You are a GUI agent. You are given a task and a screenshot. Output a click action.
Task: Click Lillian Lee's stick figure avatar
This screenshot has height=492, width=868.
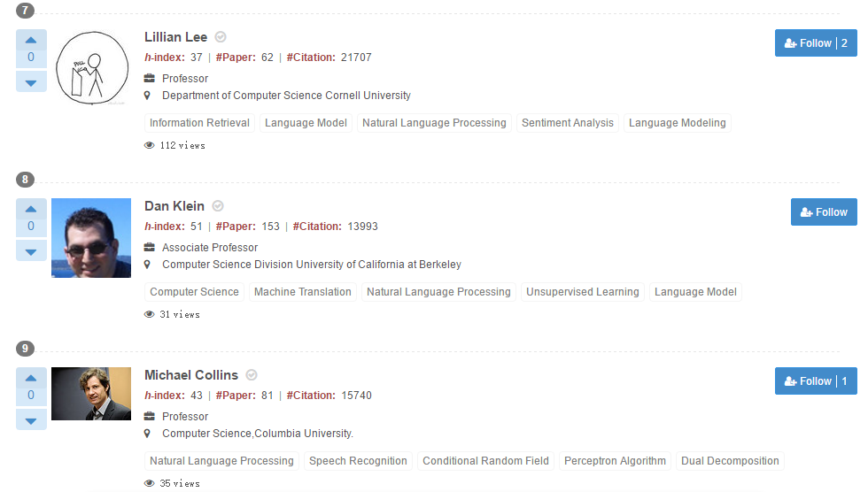(90, 69)
